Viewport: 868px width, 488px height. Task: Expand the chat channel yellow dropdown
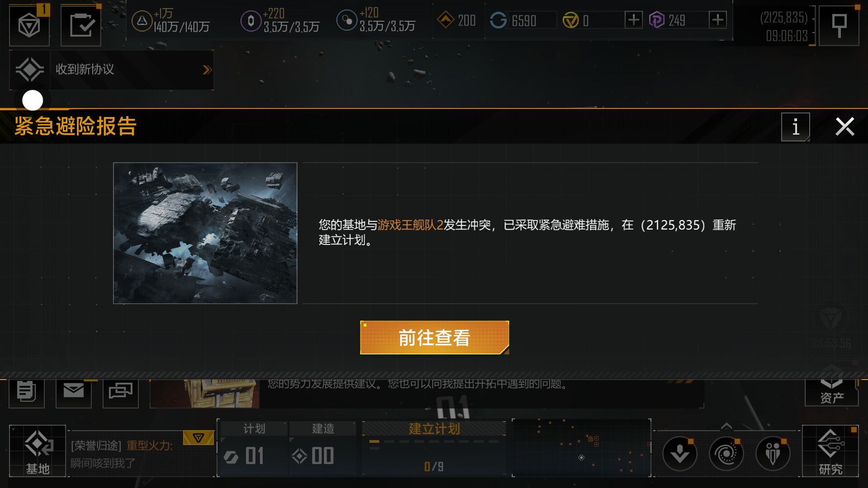click(198, 437)
